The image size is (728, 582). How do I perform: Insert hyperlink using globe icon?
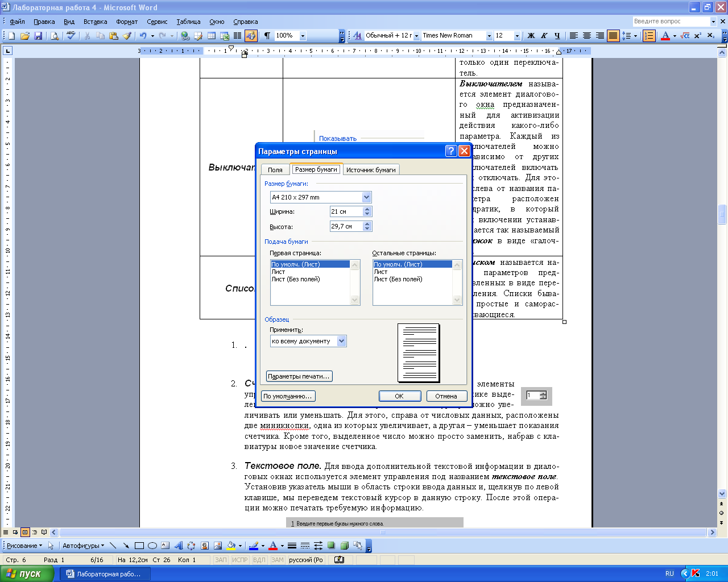[x=185, y=36]
